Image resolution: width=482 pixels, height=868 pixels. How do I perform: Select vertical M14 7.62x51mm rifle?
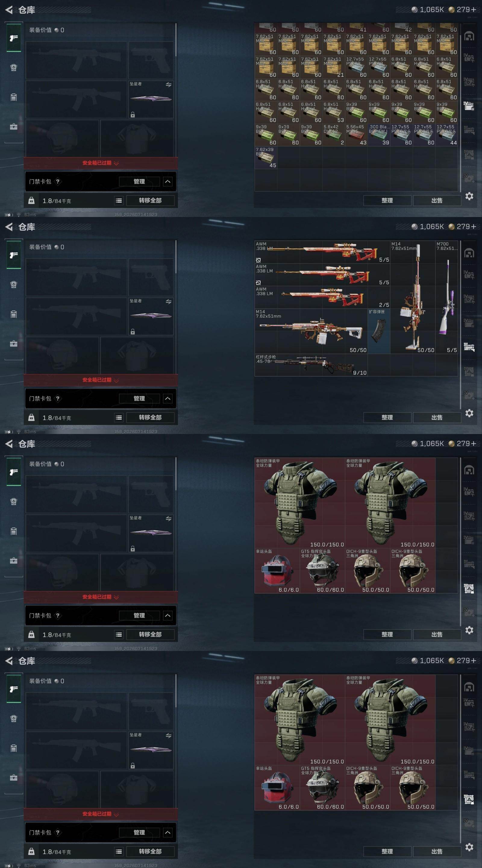pos(413,297)
